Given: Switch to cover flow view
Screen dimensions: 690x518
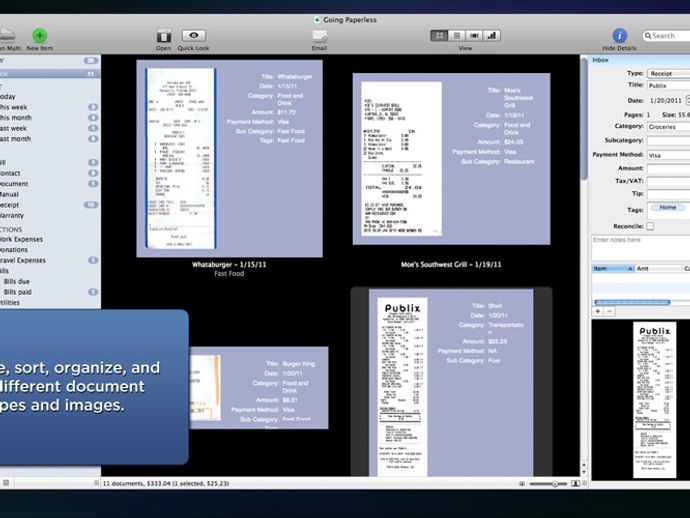Looking at the screenshot, I should pyautogui.click(x=474, y=36).
